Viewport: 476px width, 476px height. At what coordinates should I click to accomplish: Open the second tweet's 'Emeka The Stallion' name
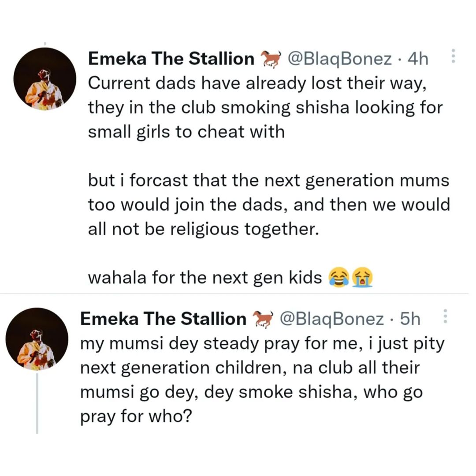click(164, 319)
